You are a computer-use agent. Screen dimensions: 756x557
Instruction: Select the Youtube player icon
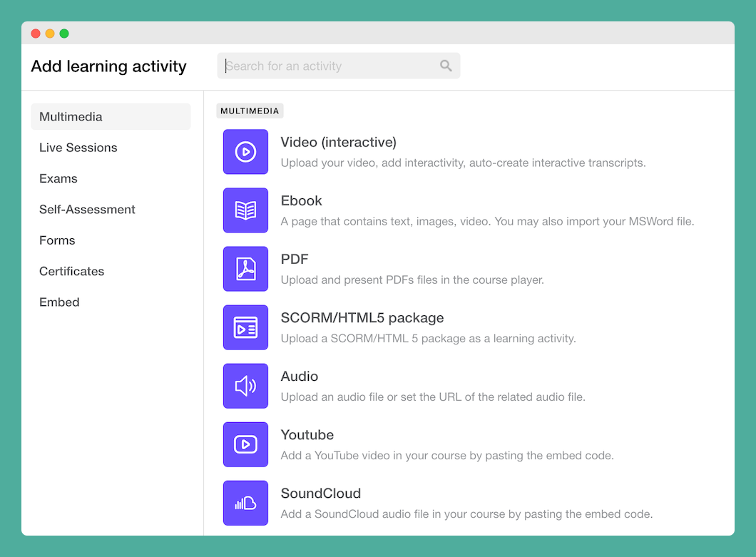point(245,444)
